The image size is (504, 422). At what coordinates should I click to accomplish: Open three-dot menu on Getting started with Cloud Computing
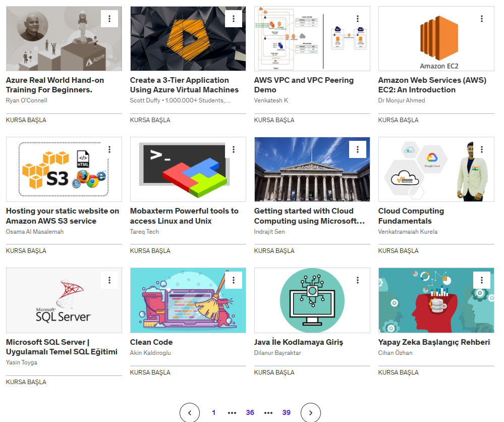tap(358, 149)
